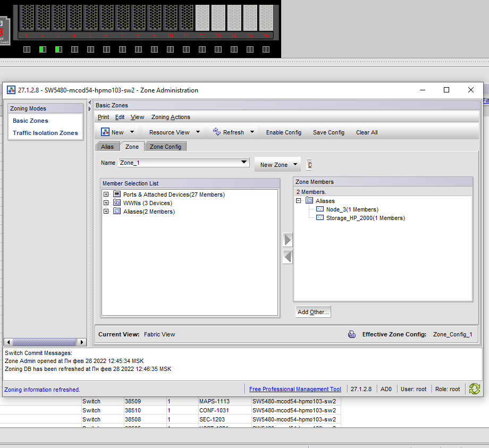Click switch port 8 module
This screenshot has height=448, width=489.
[139, 18]
